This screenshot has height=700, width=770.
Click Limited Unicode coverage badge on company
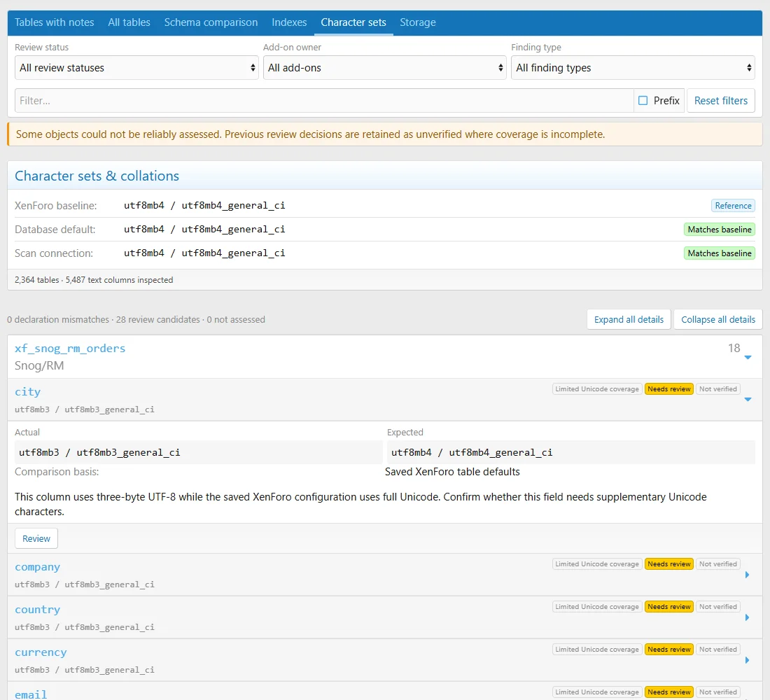(x=597, y=564)
